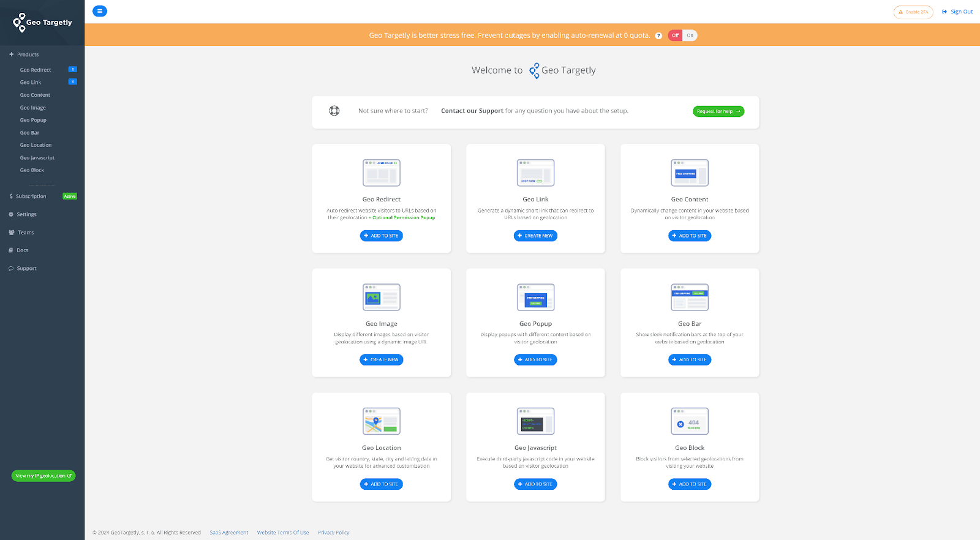Open Geo Javascript in sidebar

tap(37, 157)
